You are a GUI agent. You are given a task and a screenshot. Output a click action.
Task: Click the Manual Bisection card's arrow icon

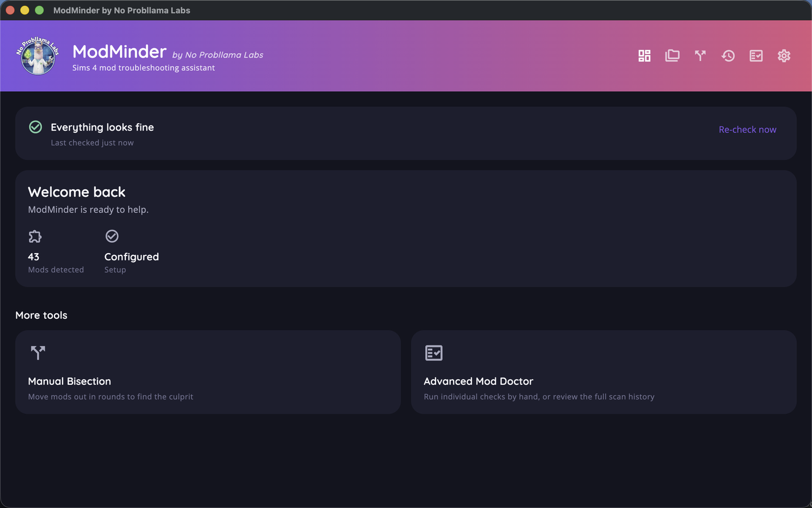[38, 352]
